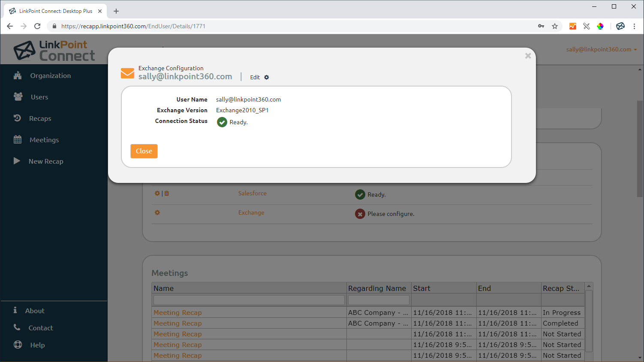Screen dimensions: 644x362
Task: Open the Meetings calendar icon
Action: [x=18, y=140]
